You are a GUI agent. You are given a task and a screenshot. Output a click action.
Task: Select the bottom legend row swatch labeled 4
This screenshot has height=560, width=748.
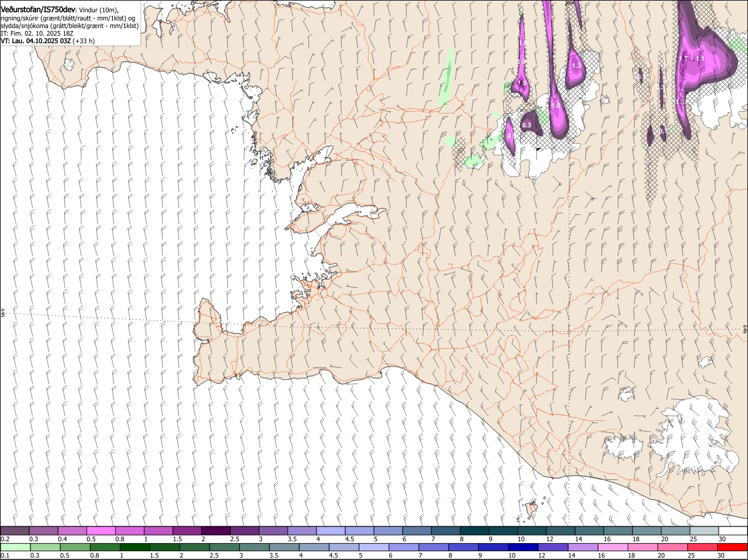tap(314, 548)
